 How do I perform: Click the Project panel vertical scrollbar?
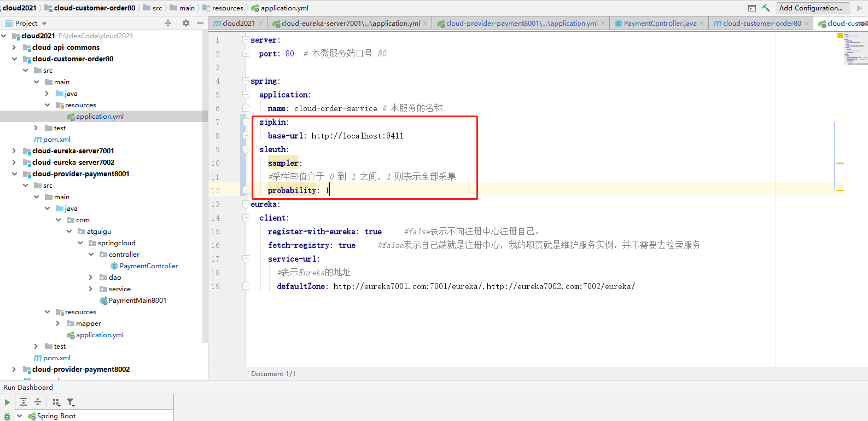205,186
